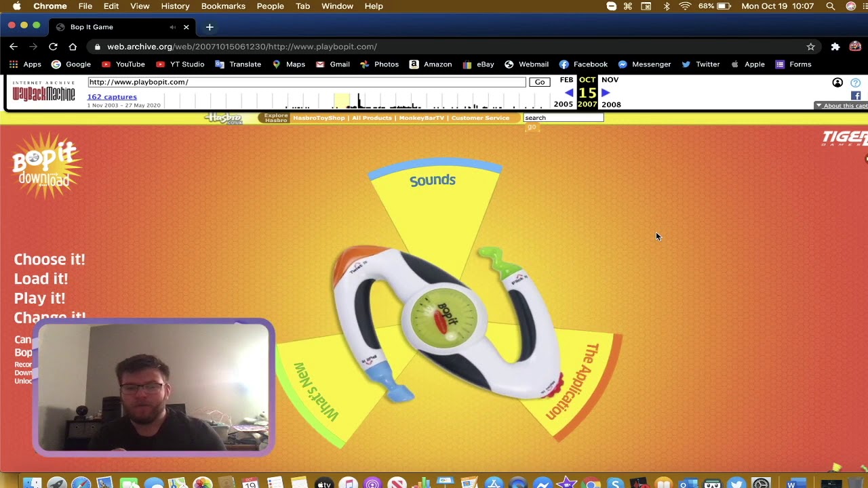Reload the current page

coord(53,47)
